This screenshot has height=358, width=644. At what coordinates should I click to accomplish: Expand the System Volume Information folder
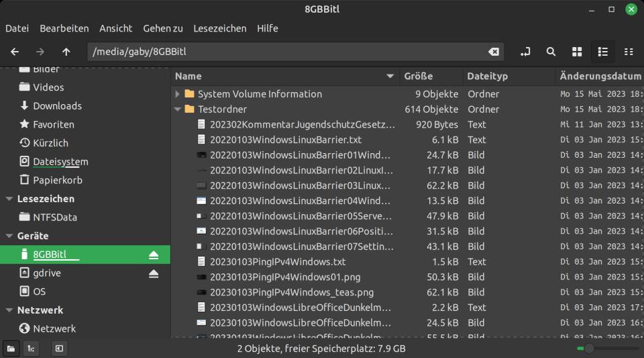point(177,94)
